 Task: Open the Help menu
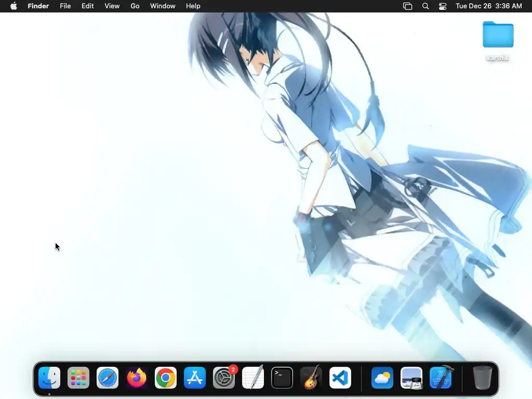pos(193,6)
